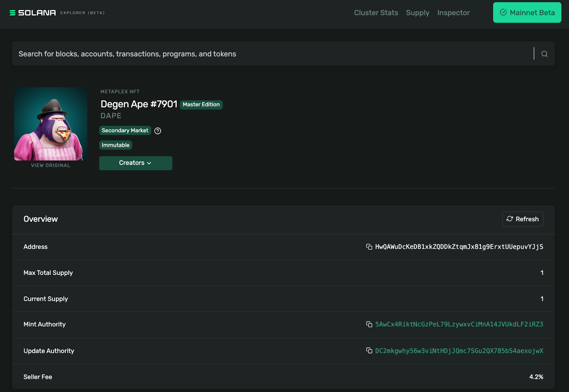Image resolution: width=569 pixels, height=392 pixels.
Task: Open the Mint Authority address link
Action: coord(459,324)
